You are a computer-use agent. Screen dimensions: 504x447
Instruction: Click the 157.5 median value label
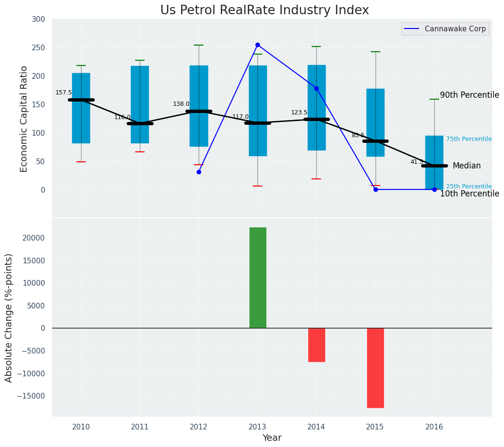click(x=64, y=93)
